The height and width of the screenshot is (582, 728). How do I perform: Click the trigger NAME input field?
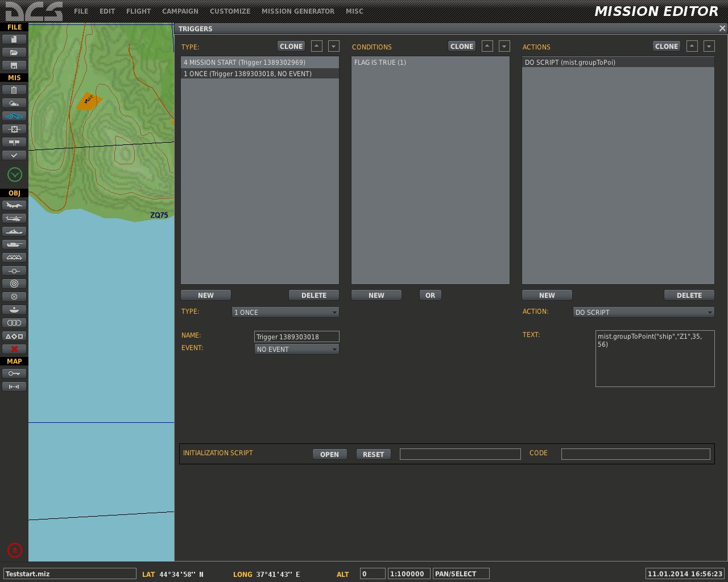click(297, 336)
